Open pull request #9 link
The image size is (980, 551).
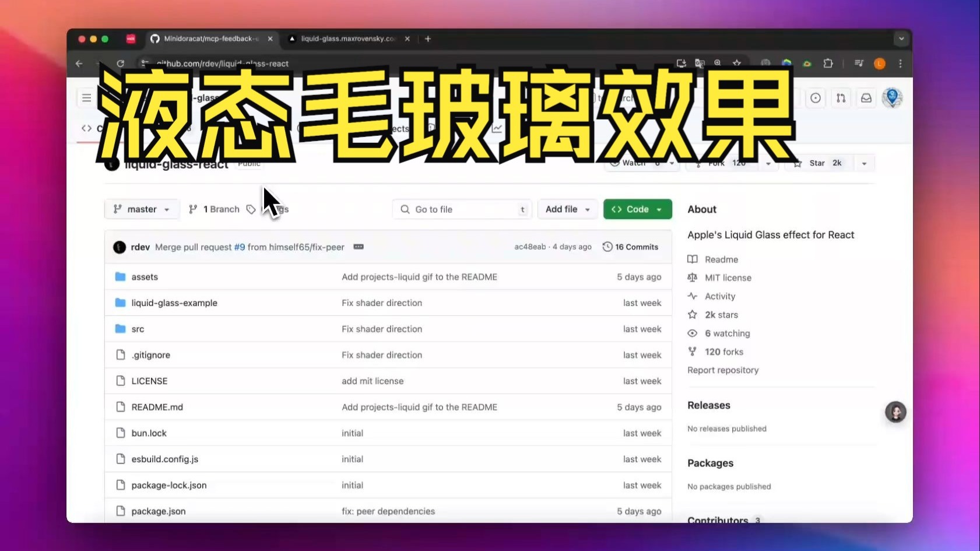pos(240,247)
